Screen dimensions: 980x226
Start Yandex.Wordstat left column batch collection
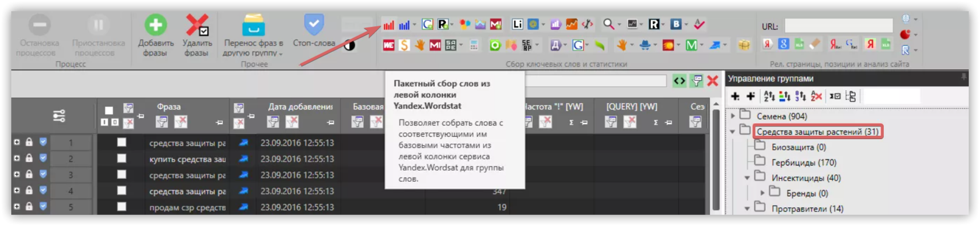[x=388, y=25]
